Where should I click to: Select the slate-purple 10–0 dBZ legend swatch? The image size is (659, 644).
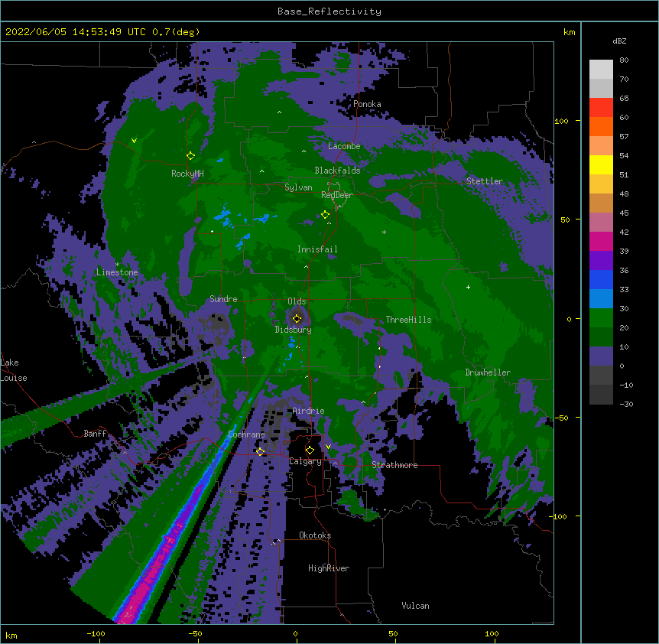[601, 356]
